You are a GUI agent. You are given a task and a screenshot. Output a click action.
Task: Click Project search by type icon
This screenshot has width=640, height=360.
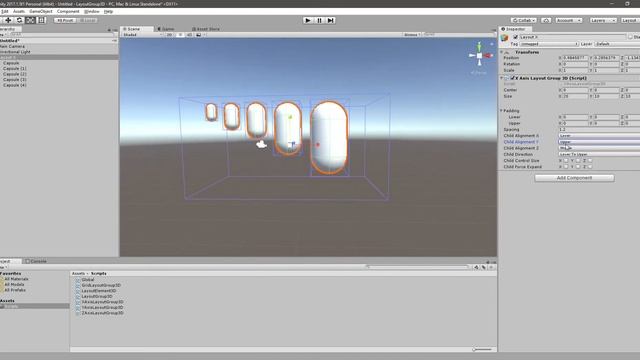[476, 267]
